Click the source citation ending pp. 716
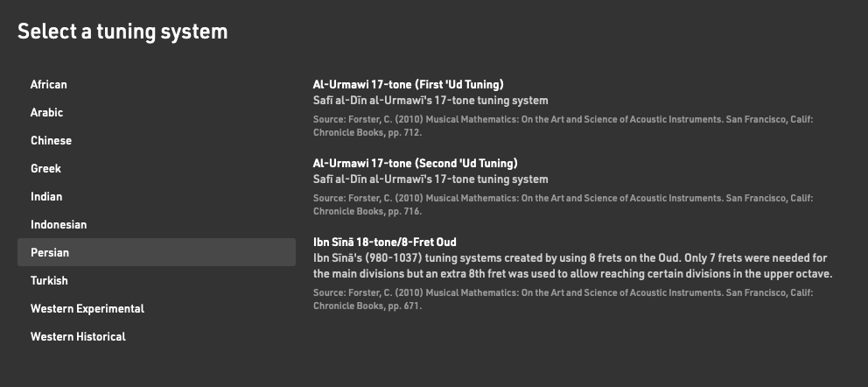The width and height of the screenshot is (868, 387). coord(563,204)
